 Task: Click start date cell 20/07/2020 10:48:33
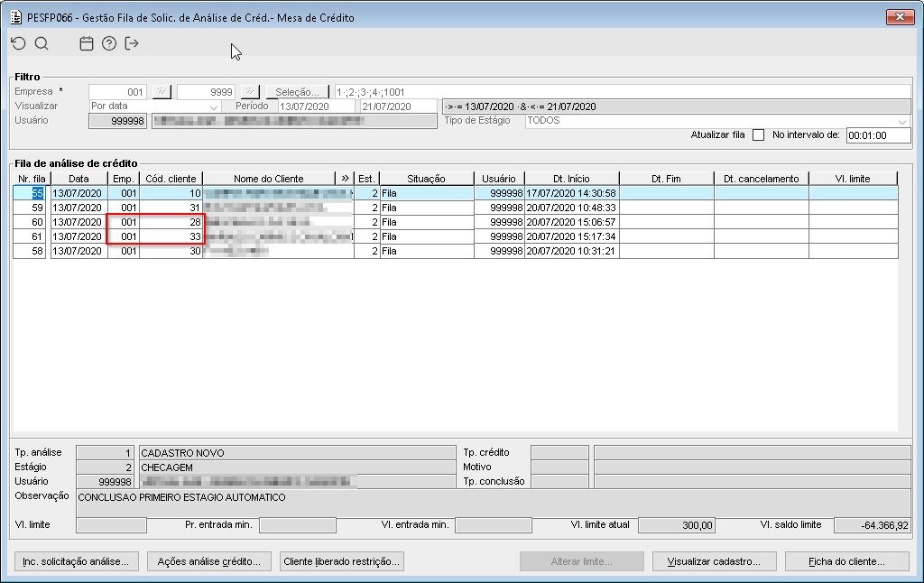click(571, 208)
